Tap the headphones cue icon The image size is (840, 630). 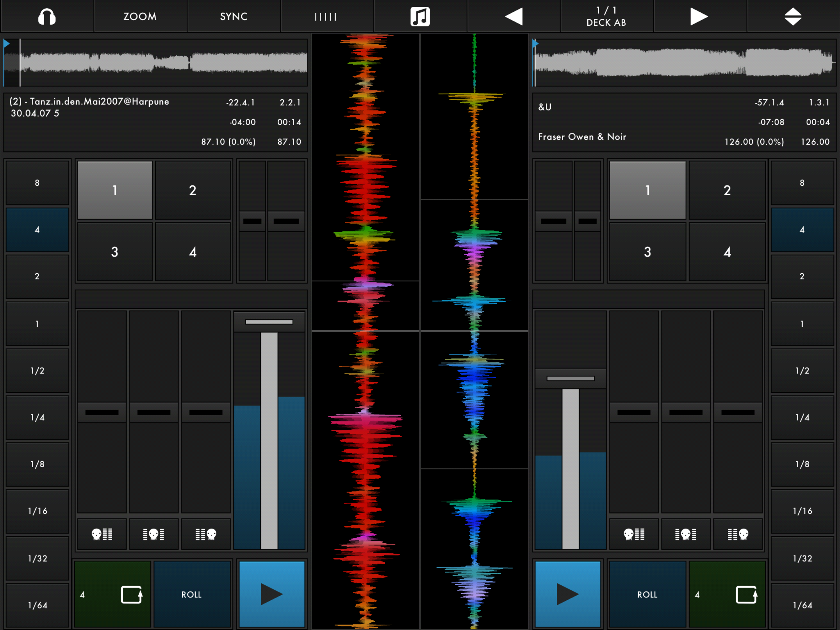tap(47, 16)
